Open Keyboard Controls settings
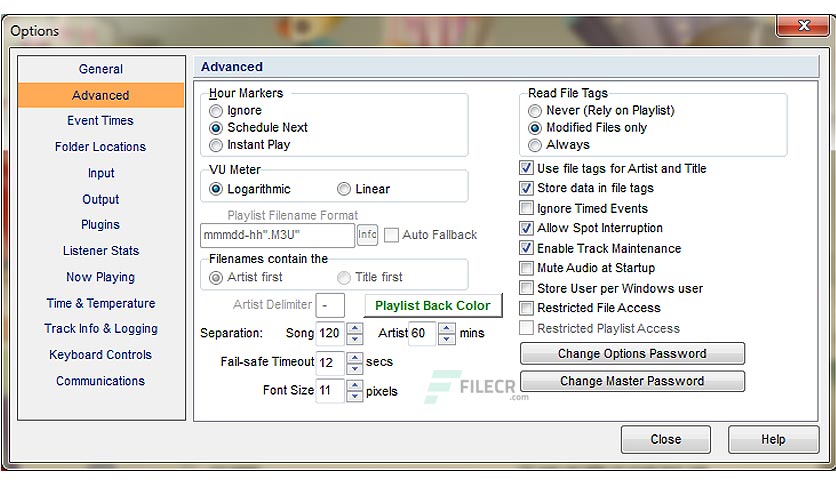Image resolution: width=836 pixels, height=484 pixels. tap(101, 354)
